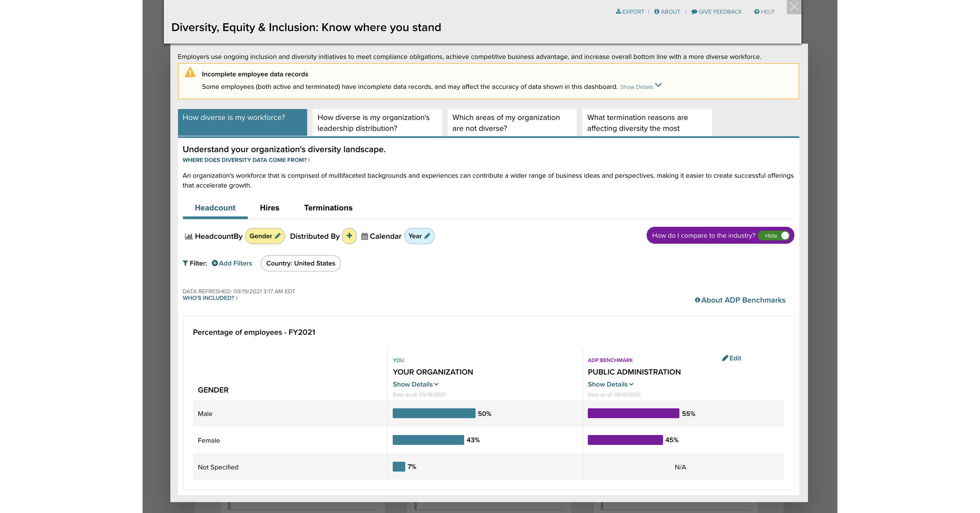980x513 pixels.
Task: Add a Distributed By dimension with plus
Action: coord(349,236)
